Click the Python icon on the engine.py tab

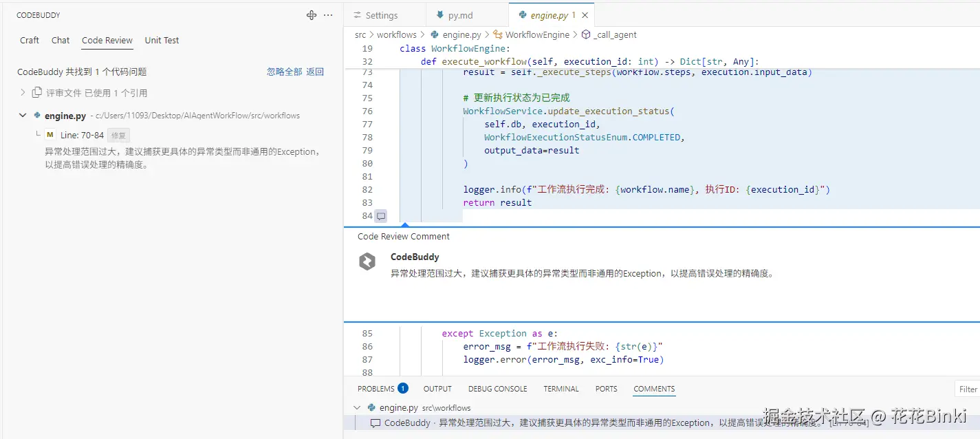(523, 14)
